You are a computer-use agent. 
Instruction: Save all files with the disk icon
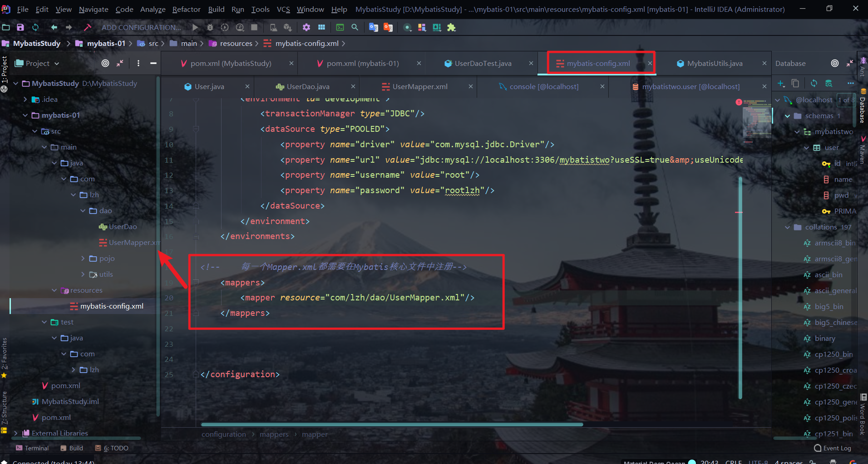20,27
